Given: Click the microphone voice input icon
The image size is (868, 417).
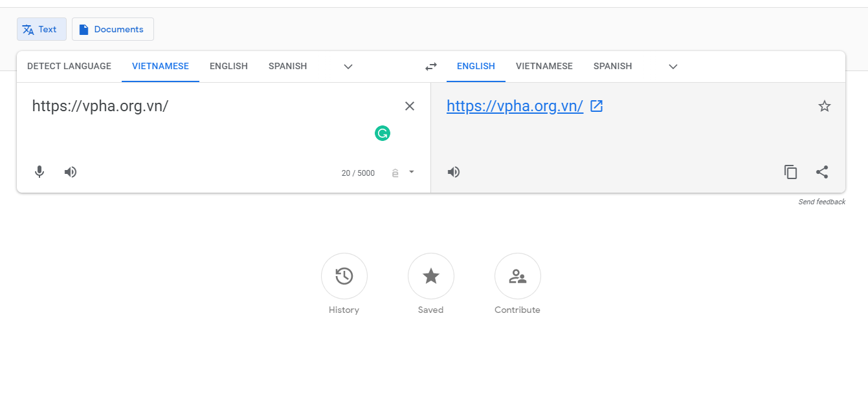Looking at the screenshot, I should 39,172.
